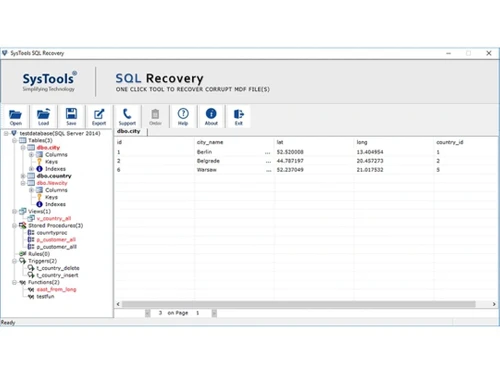Image resolution: width=500 pixels, height=375 pixels.
Task: Click the Views(1) icon
Action: click(23, 211)
